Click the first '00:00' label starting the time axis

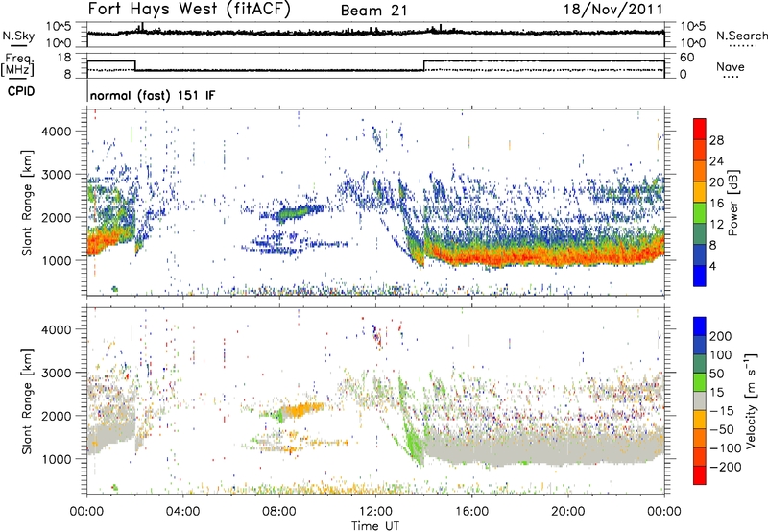click(86, 512)
